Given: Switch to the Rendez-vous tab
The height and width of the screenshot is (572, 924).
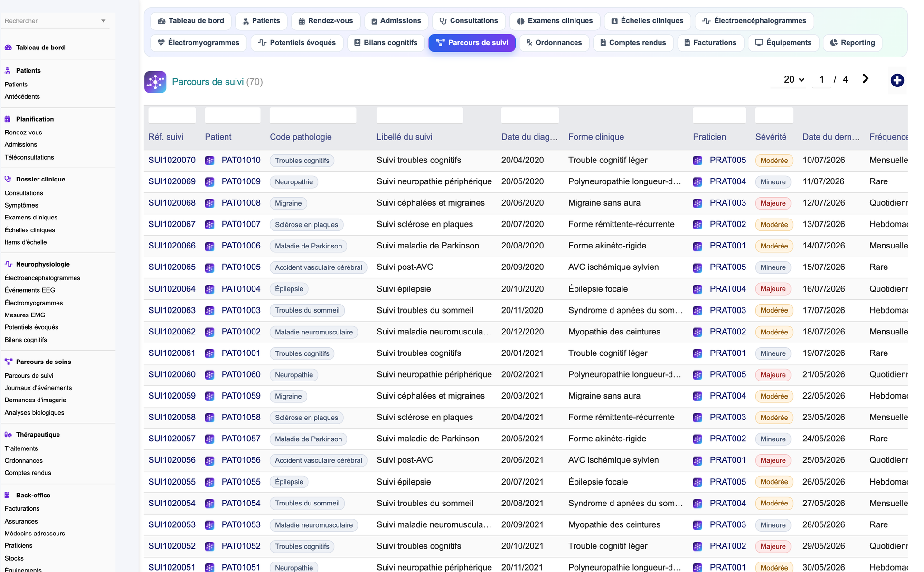Looking at the screenshot, I should pyautogui.click(x=326, y=21).
